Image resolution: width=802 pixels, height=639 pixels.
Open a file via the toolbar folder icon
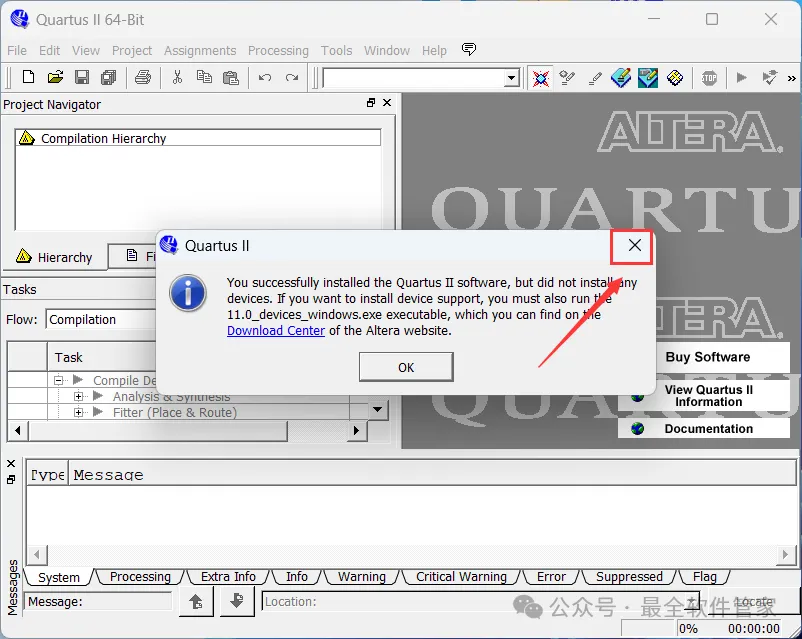tap(55, 77)
